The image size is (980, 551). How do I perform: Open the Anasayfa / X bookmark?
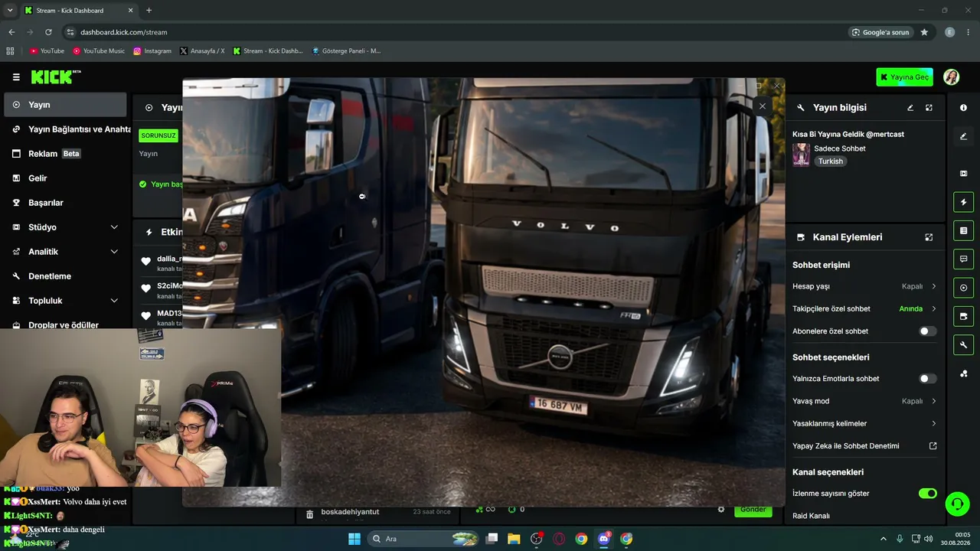[x=202, y=51]
